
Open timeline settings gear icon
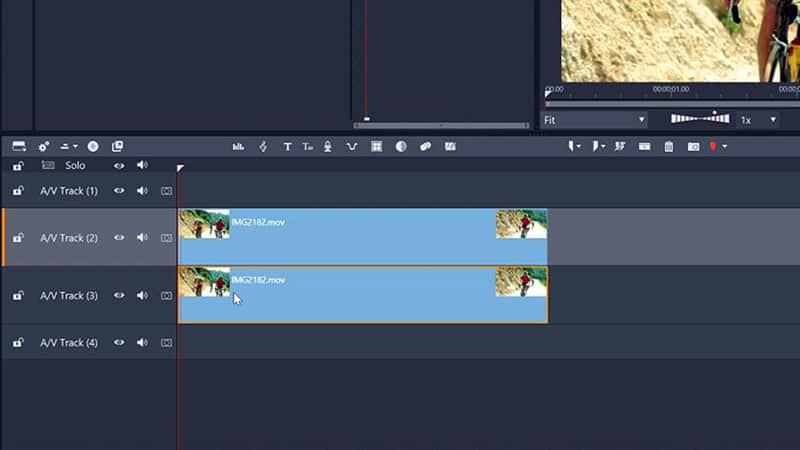44,146
